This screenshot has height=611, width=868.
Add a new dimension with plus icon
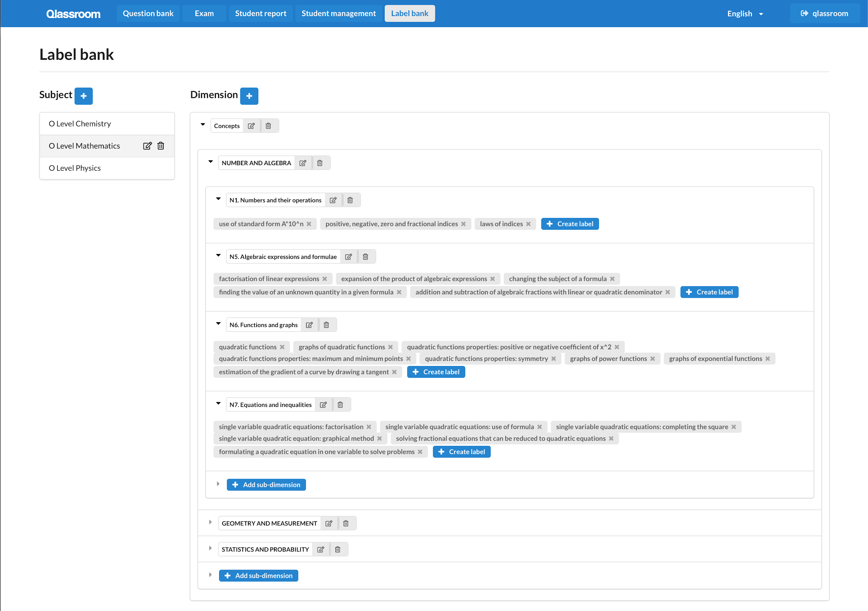(249, 96)
